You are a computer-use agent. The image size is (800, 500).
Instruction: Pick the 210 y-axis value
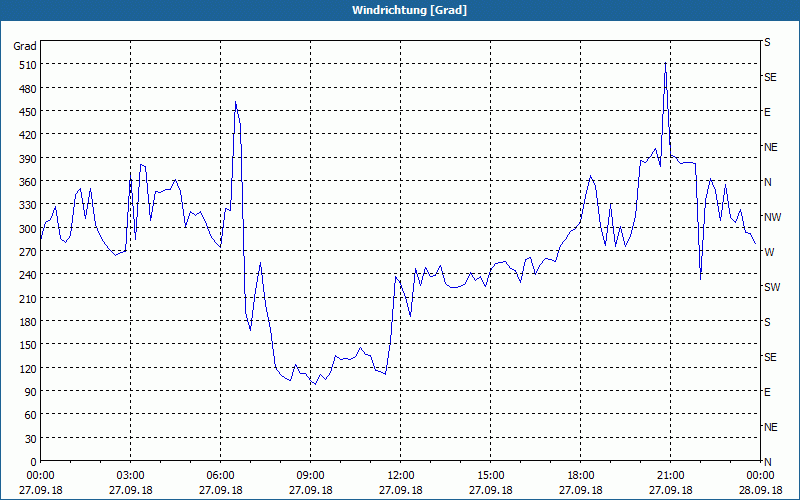click(28, 298)
